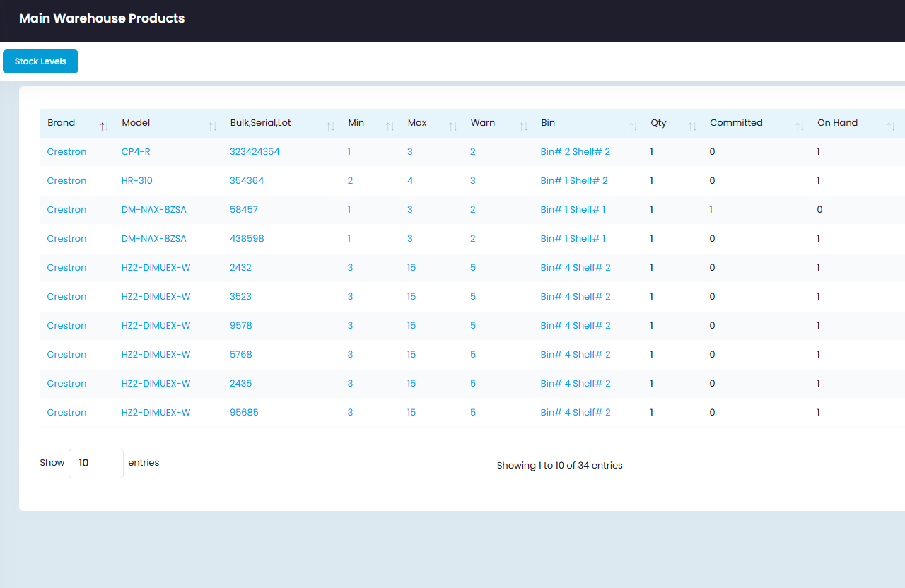Click Min value 2 in HR-310 row
This screenshot has height=588, width=905.
[351, 181]
